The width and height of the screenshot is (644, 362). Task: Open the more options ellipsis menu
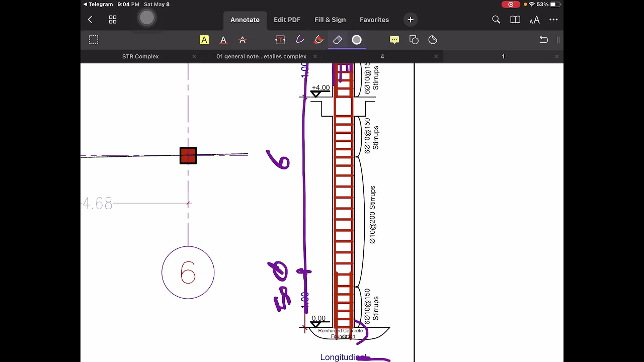click(553, 20)
